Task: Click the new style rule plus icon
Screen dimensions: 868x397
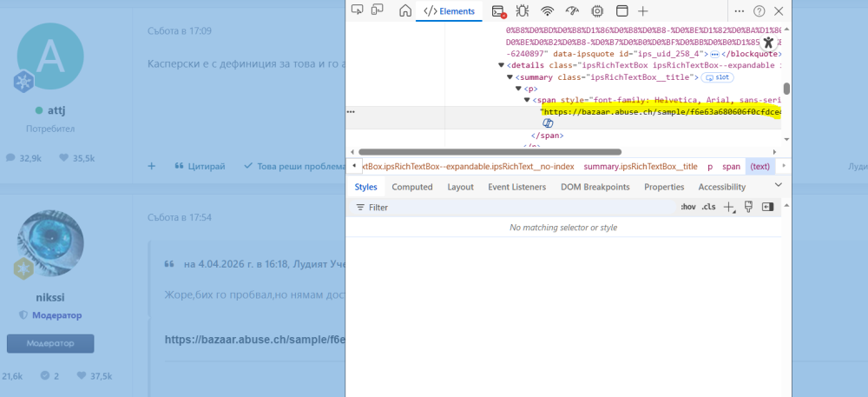Action: 729,207
